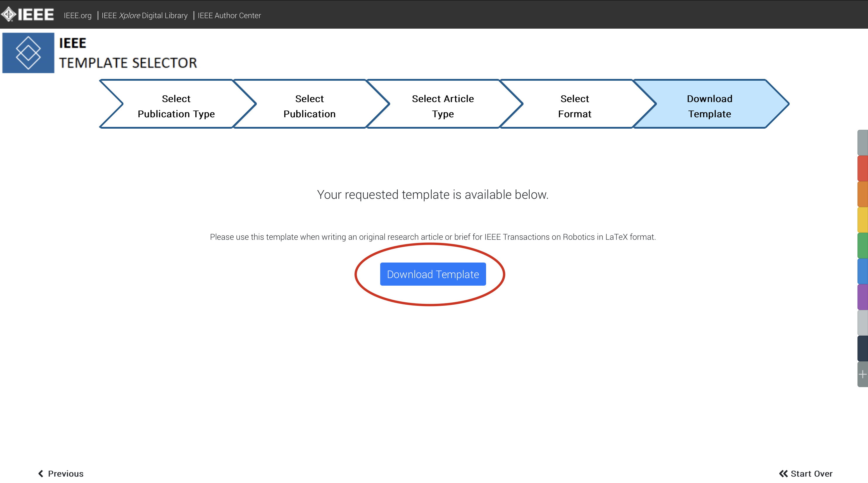Select the dark navy color tab on right edge
The height and width of the screenshot is (483, 868).
[x=863, y=348]
